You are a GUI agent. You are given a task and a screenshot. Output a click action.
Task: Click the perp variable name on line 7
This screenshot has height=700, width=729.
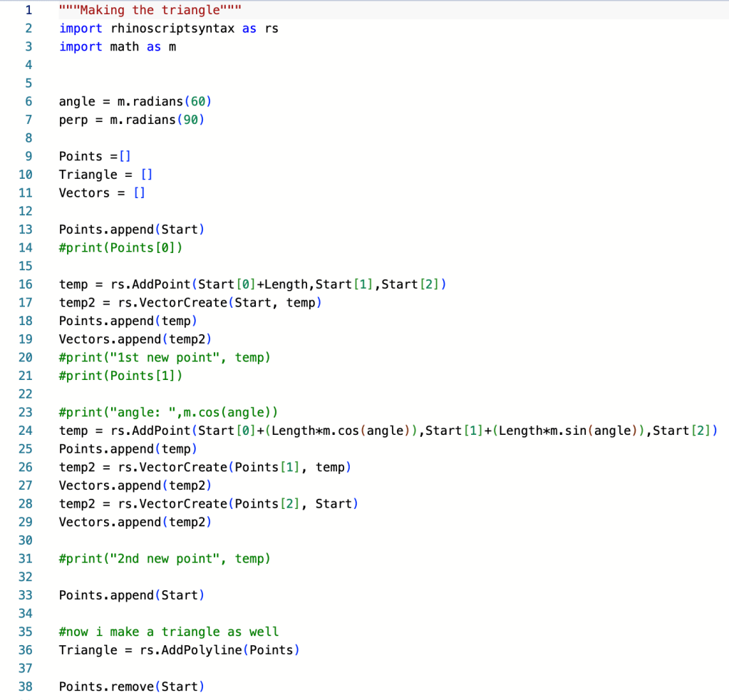coord(73,120)
